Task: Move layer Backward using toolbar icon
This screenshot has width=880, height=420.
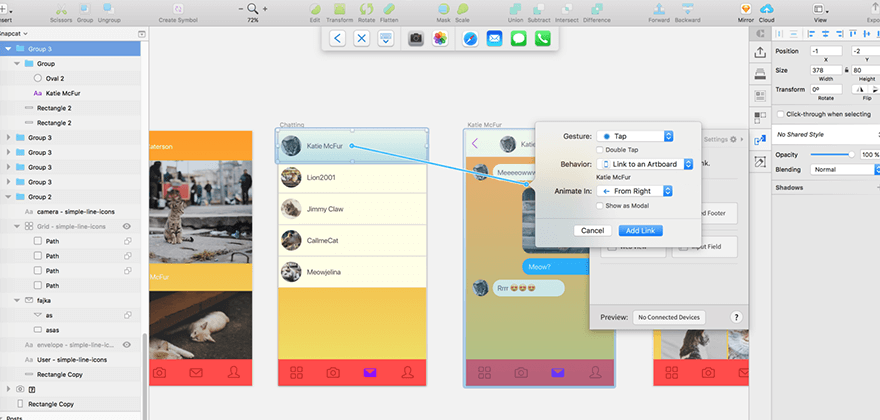Action: (687, 9)
